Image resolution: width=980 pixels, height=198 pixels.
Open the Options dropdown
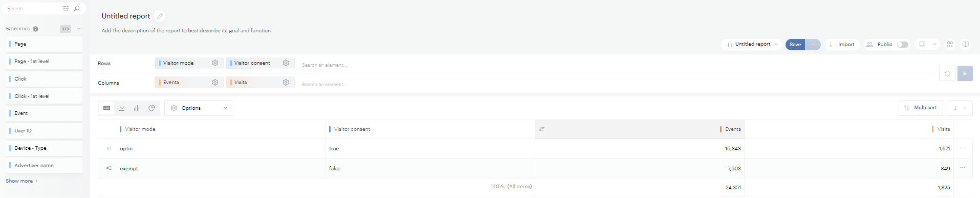[x=199, y=108]
